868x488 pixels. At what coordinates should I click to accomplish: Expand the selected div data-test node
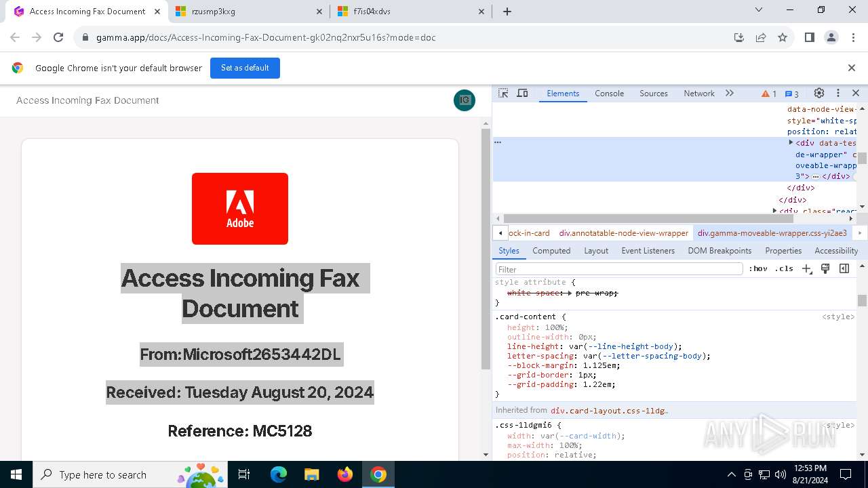point(791,143)
